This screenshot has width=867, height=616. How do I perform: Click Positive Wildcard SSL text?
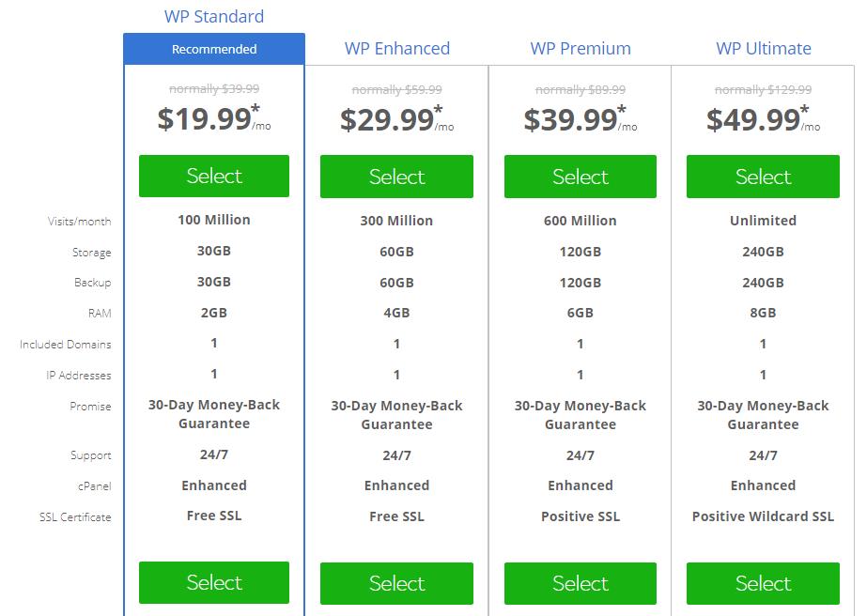coord(763,516)
